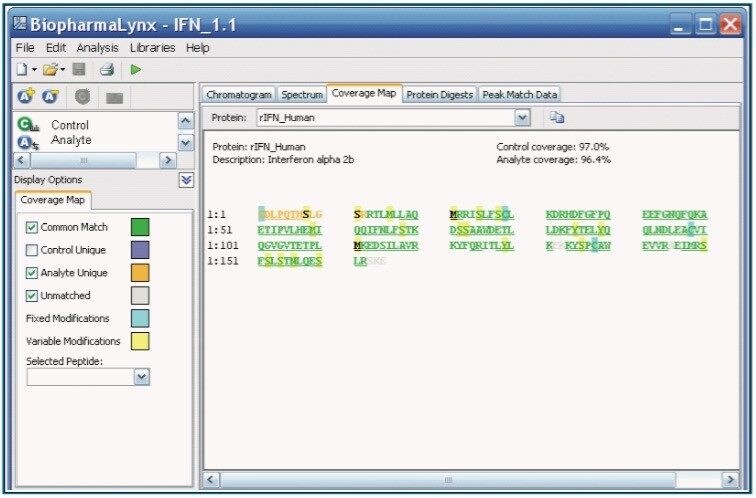The height and width of the screenshot is (498, 756).
Task: Click the grey folder icon in left toolbar
Action: pos(114,98)
